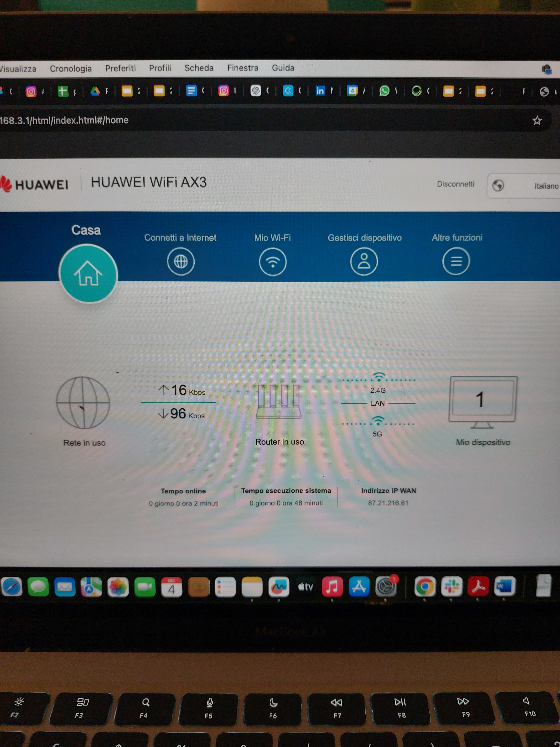Viewport: 560px width, 747px height.
Task: Open the Contacts app in the Dock
Action: [x=198, y=587]
